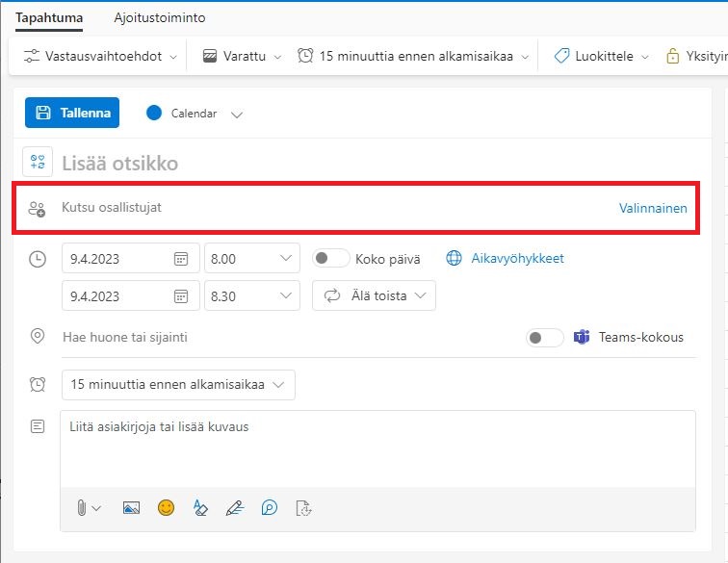Click the Vastausvaihtoehdot sliders icon

[32, 56]
